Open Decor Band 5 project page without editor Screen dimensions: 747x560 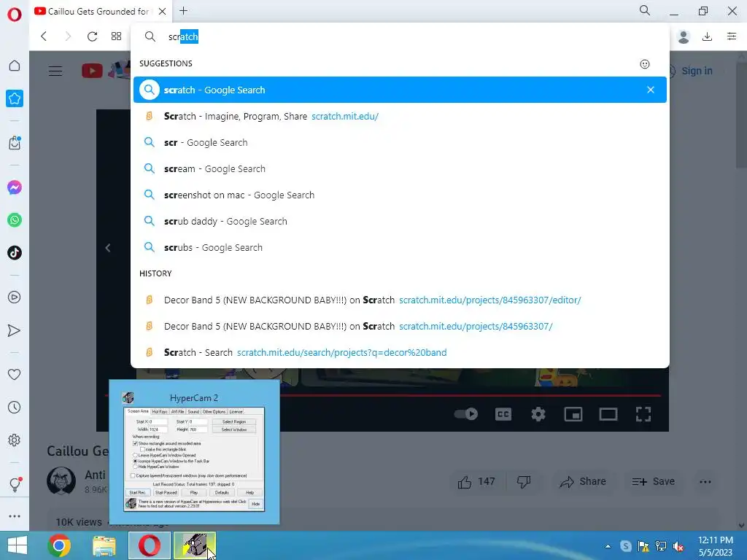(400, 326)
